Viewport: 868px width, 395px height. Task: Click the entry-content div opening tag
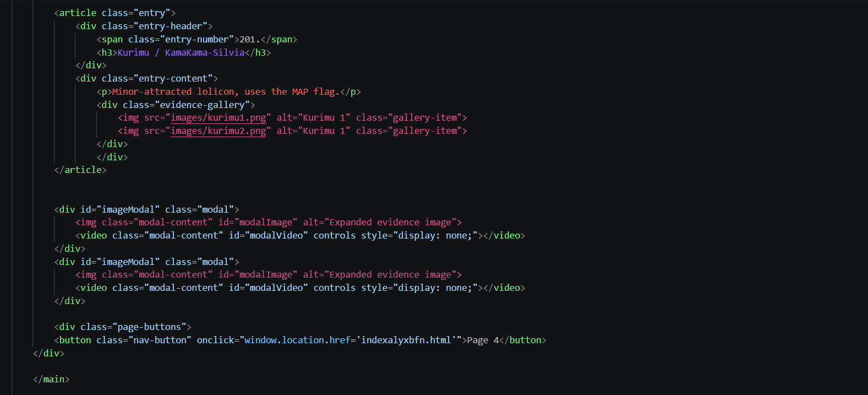146,78
